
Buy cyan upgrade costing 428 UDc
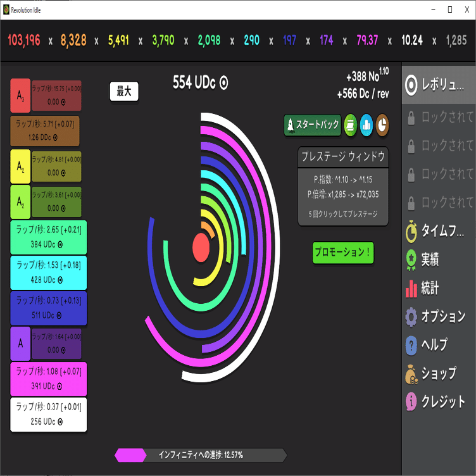coord(49,273)
